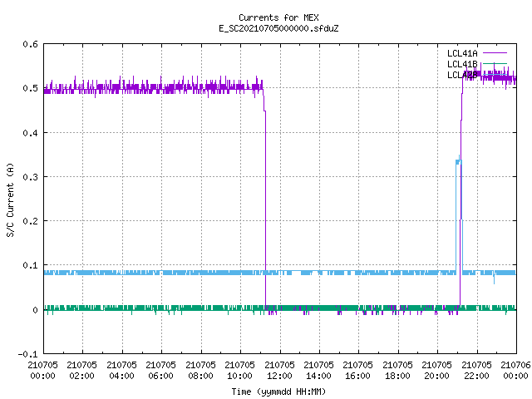532x399 pixels.
Task: Click the 0.5 y-axis tick label
Action: tap(30, 88)
